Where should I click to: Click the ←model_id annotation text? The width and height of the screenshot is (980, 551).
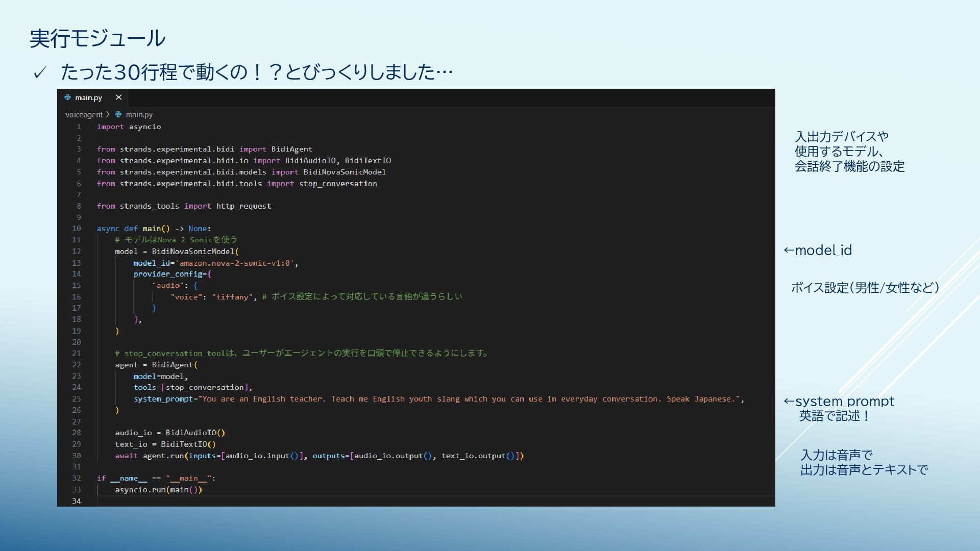pyautogui.click(x=818, y=250)
